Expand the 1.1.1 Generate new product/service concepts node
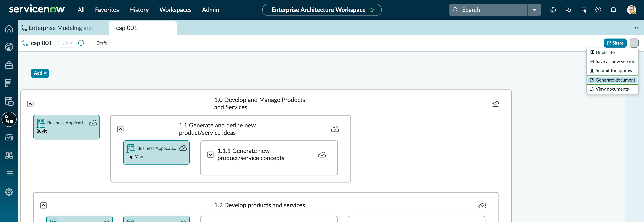This screenshot has height=222, width=644. coord(210,154)
